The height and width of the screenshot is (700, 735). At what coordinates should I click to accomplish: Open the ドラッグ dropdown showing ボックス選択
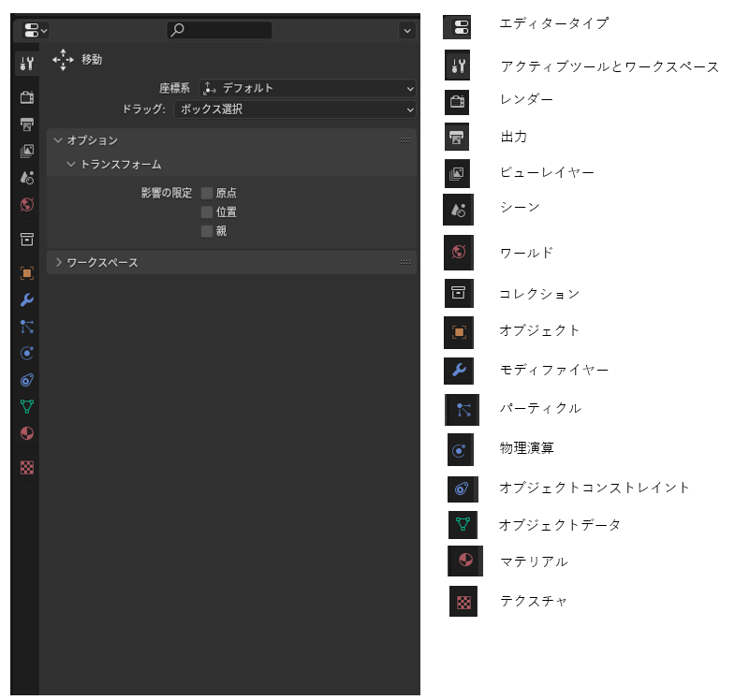295,109
